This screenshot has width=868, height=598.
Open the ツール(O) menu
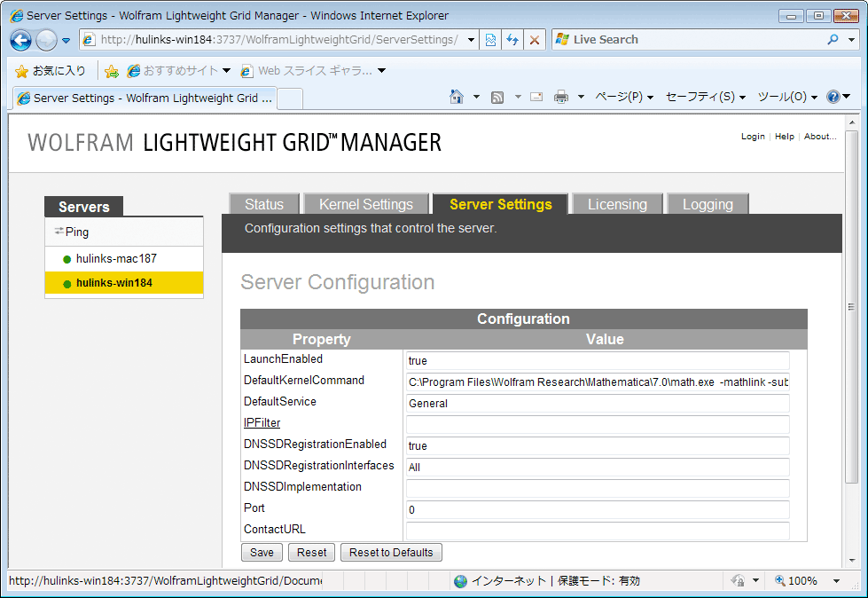(x=787, y=97)
